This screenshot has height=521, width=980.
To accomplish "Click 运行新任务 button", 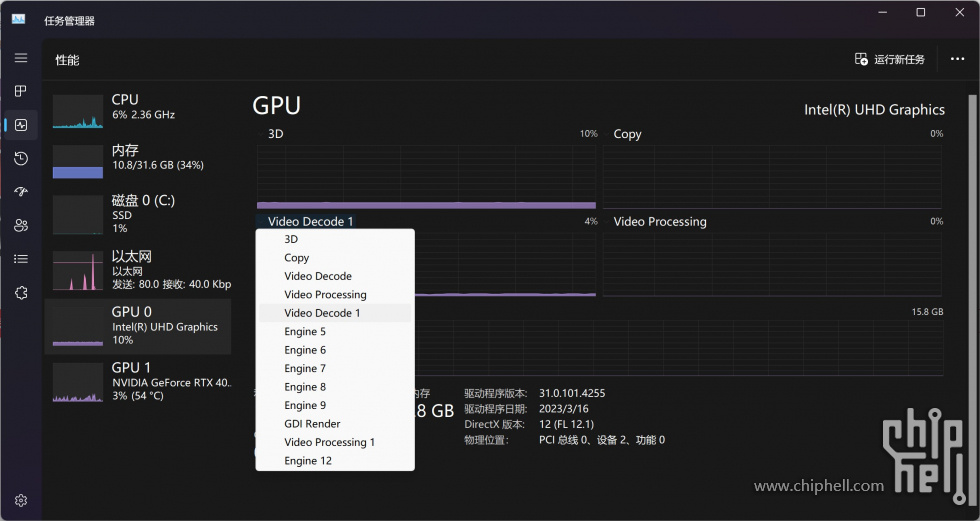I will click(x=889, y=59).
